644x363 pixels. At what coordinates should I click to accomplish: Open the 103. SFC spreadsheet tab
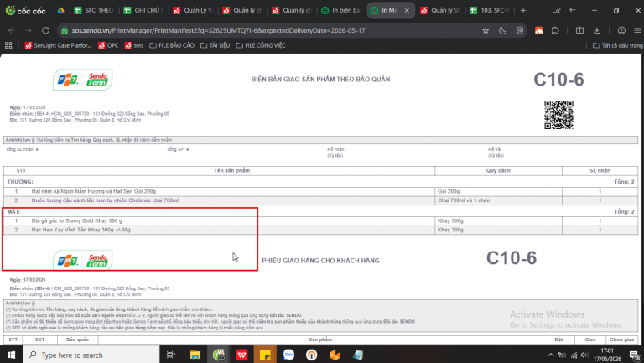(x=490, y=11)
